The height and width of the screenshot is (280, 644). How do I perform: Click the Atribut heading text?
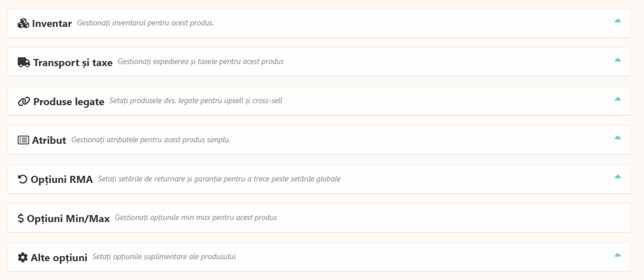point(49,141)
